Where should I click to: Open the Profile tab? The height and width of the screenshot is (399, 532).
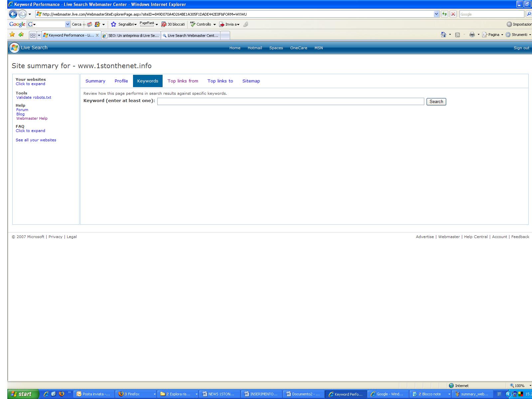point(121,81)
